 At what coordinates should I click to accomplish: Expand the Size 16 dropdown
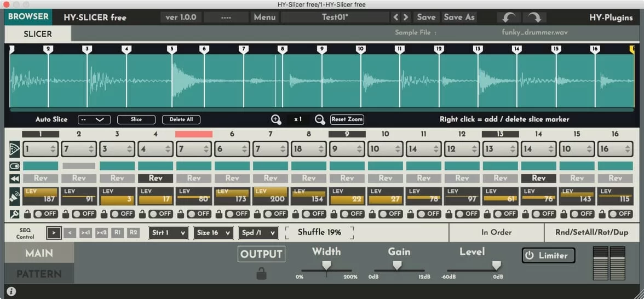point(213,233)
